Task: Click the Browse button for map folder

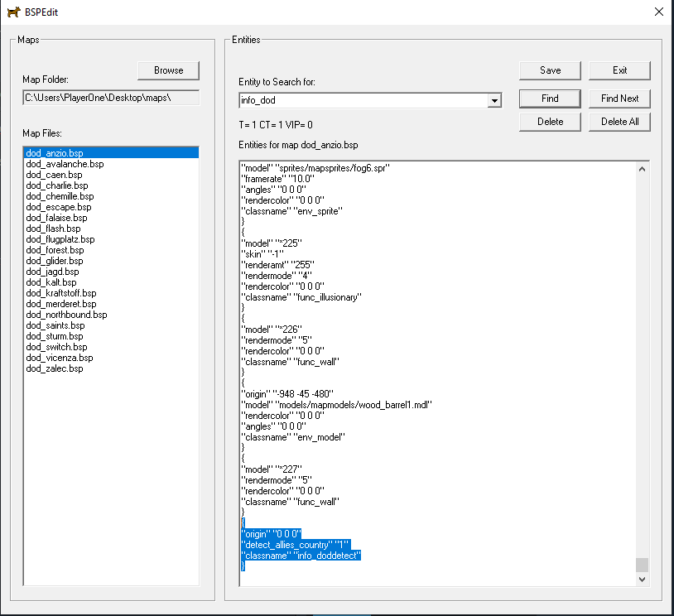Action: click(x=169, y=70)
